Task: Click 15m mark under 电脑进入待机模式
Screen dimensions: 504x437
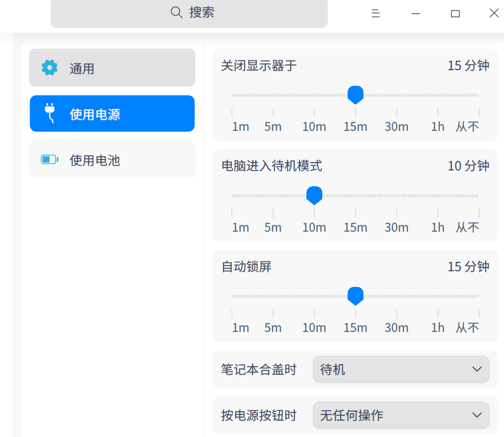Action: tap(355, 227)
